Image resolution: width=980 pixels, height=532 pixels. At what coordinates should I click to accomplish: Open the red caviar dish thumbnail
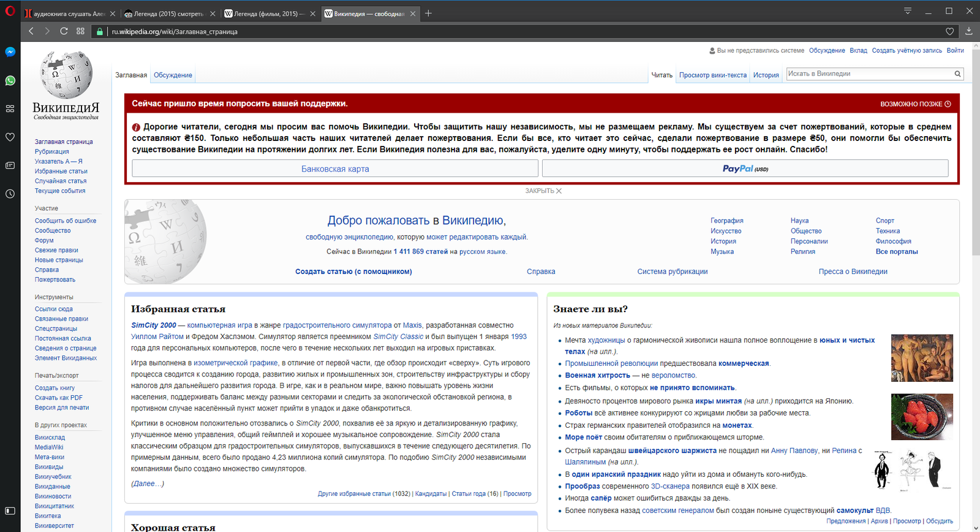coord(922,417)
